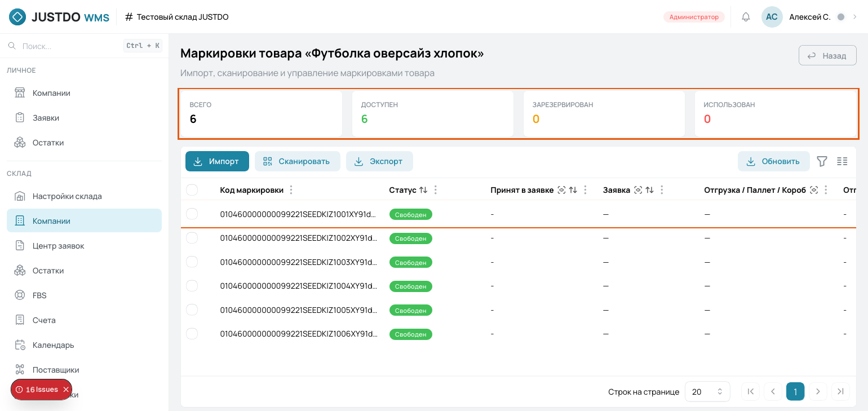Go to the next page arrow
Image resolution: width=868 pixels, height=411 pixels.
(818, 392)
